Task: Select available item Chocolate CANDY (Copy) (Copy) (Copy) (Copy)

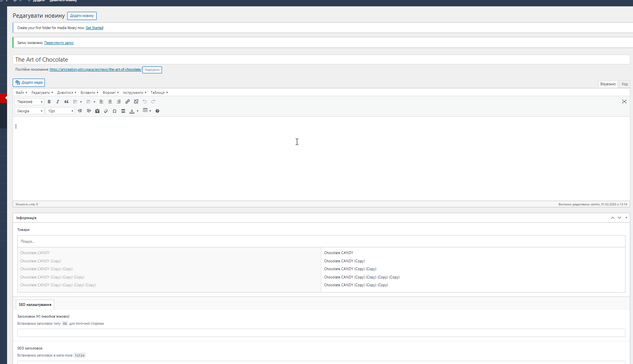Action: point(58,285)
